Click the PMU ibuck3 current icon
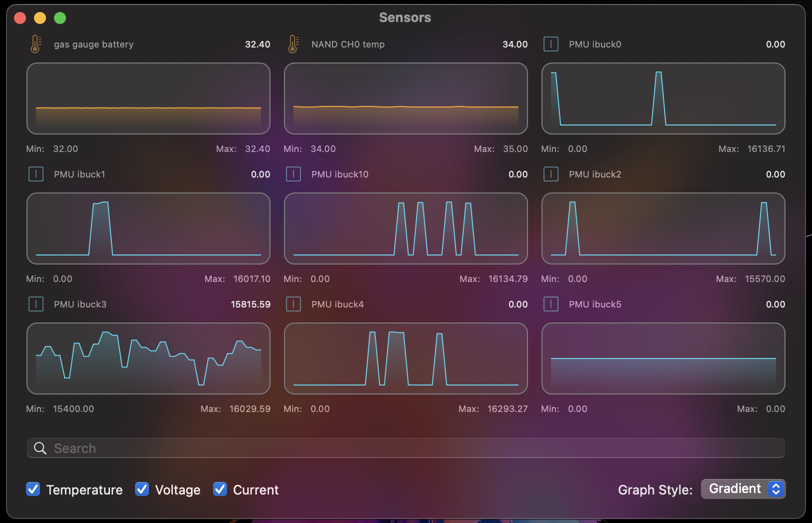The width and height of the screenshot is (812, 523). tap(36, 304)
